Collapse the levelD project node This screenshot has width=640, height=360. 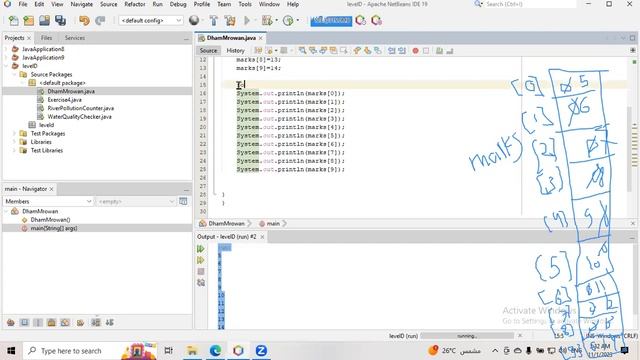[x=6, y=66]
